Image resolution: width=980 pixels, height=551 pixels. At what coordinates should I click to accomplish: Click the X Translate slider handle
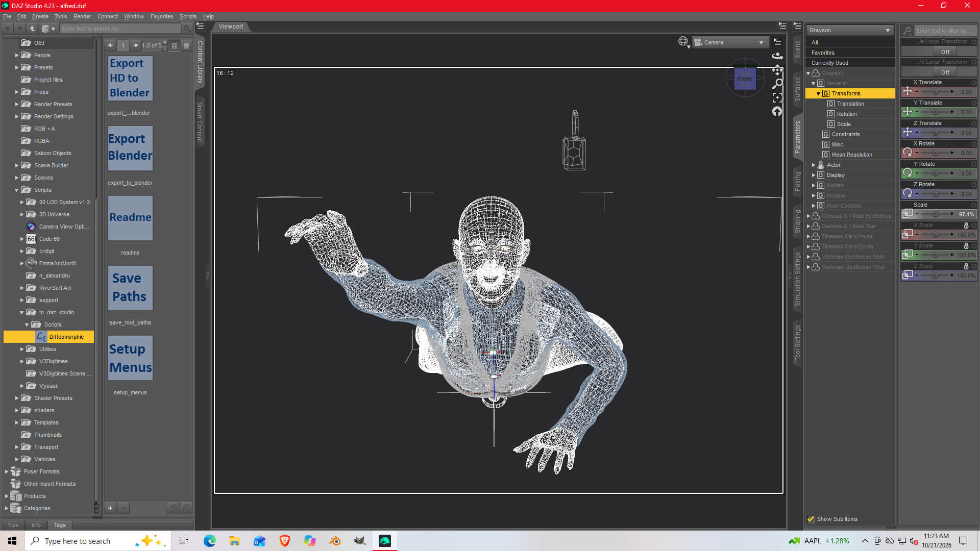(935, 92)
